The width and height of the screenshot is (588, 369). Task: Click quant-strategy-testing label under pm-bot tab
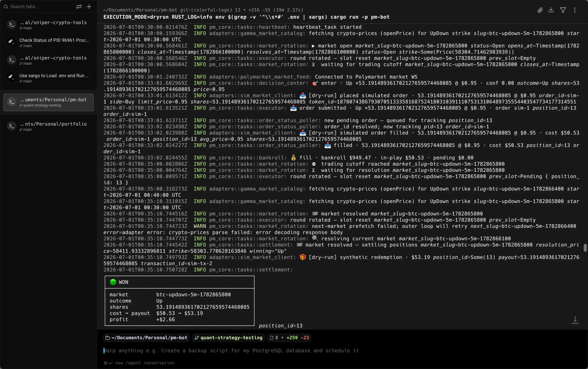coord(42,105)
